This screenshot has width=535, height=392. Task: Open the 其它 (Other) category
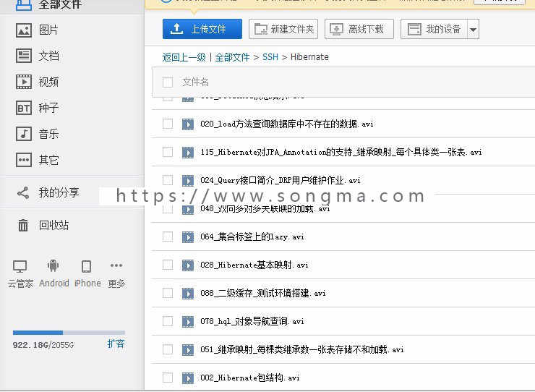48,160
